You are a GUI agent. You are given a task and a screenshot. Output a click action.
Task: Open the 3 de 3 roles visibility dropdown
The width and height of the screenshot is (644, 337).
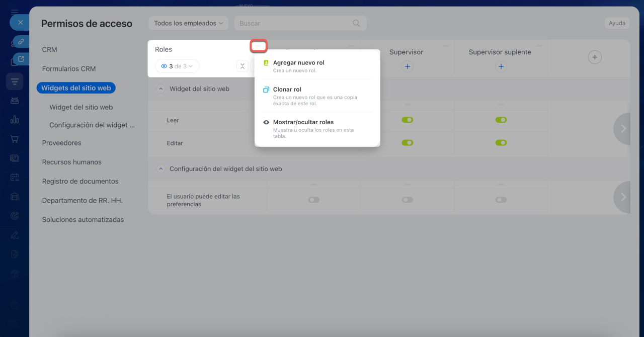point(177,66)
